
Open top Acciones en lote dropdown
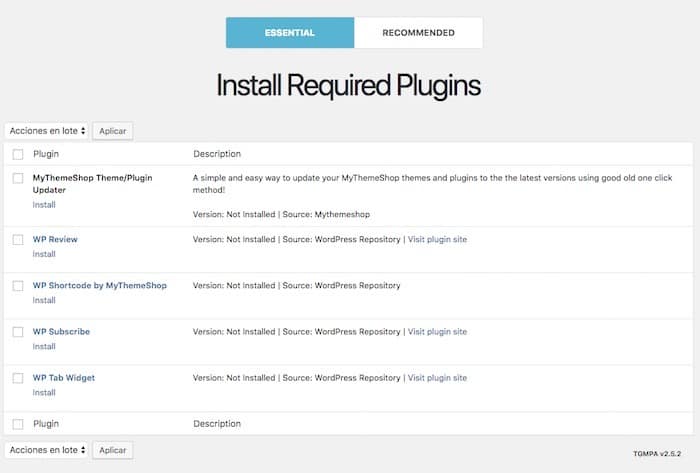[x=46, y=131]
